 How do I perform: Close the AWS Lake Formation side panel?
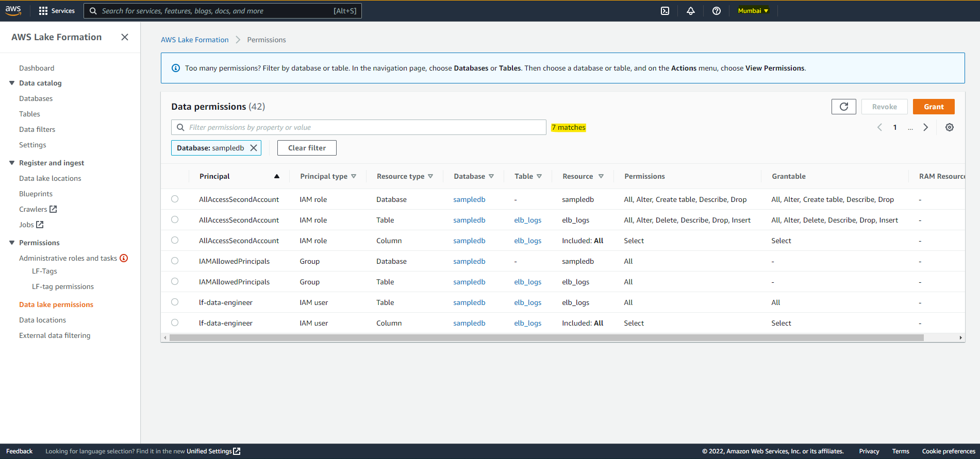click(x=125, y=37)
